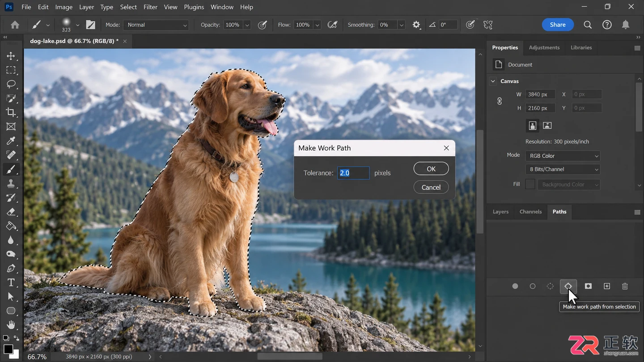
Task: Select the Eraser tool
Action: (x=11, y=211)
